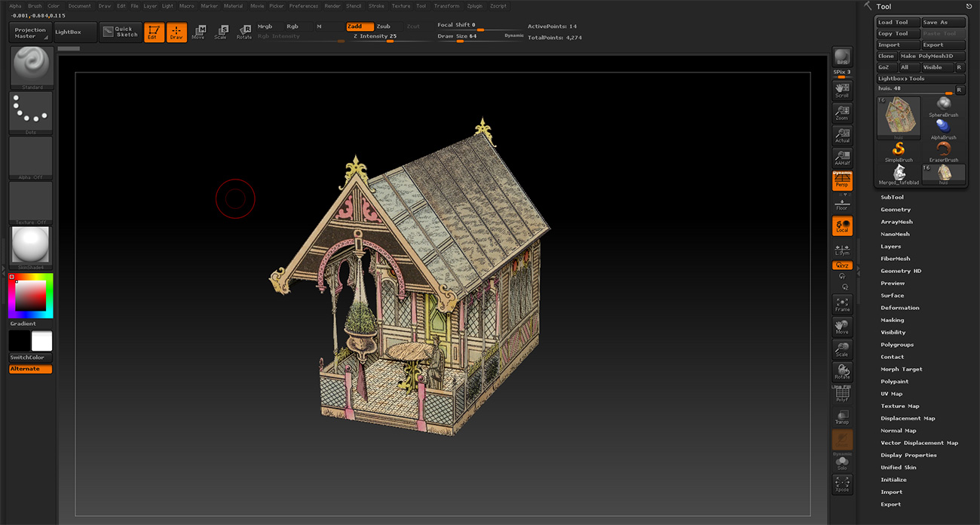
Task: Enable Zsub mode
Action: (x=386, y=26)
